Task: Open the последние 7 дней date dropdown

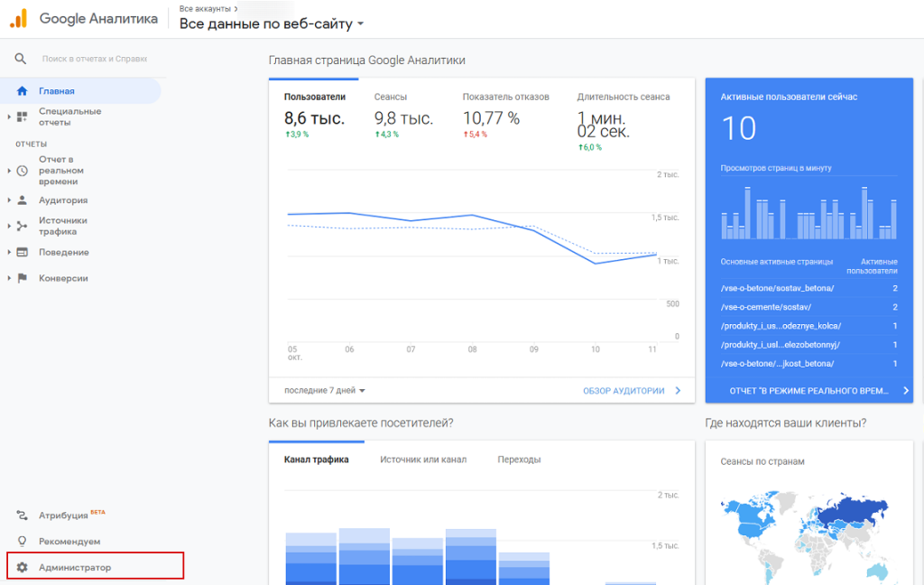Action: [x=325, y=390]
